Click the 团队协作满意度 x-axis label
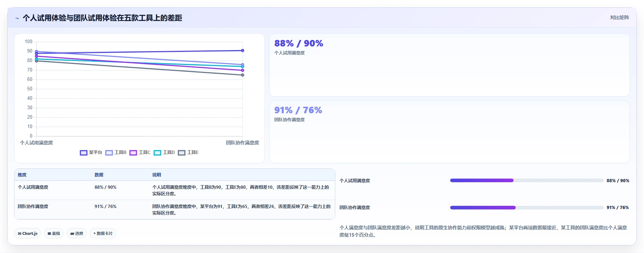Screen dimensions: 644x253 (x=242, y=143)
